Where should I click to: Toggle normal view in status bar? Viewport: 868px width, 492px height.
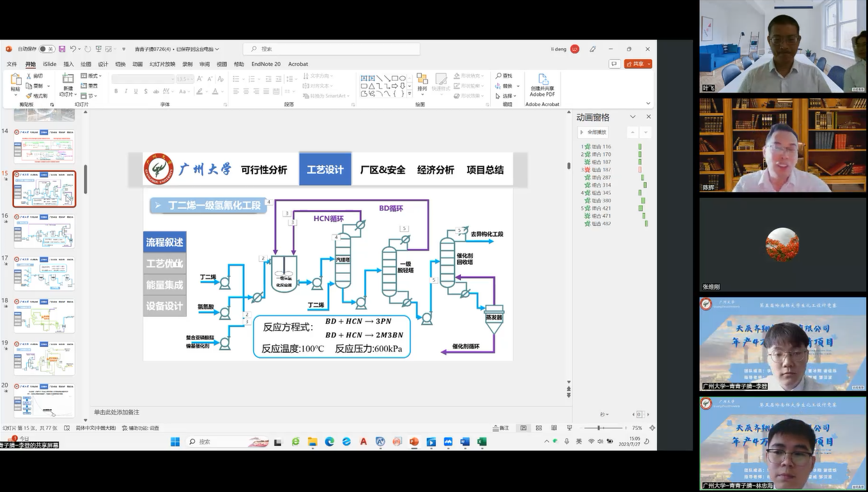pyautogui.click(x=523, y=428)
